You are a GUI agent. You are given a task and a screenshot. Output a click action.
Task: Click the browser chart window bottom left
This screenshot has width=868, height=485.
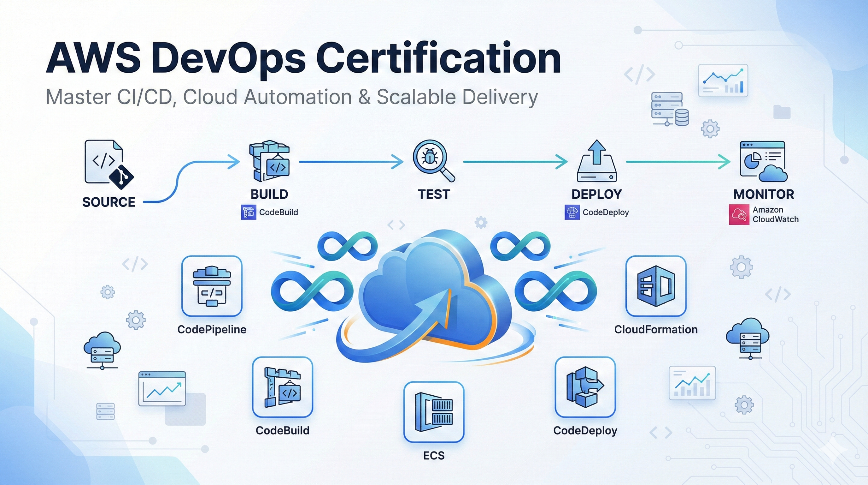pos(162,389)
